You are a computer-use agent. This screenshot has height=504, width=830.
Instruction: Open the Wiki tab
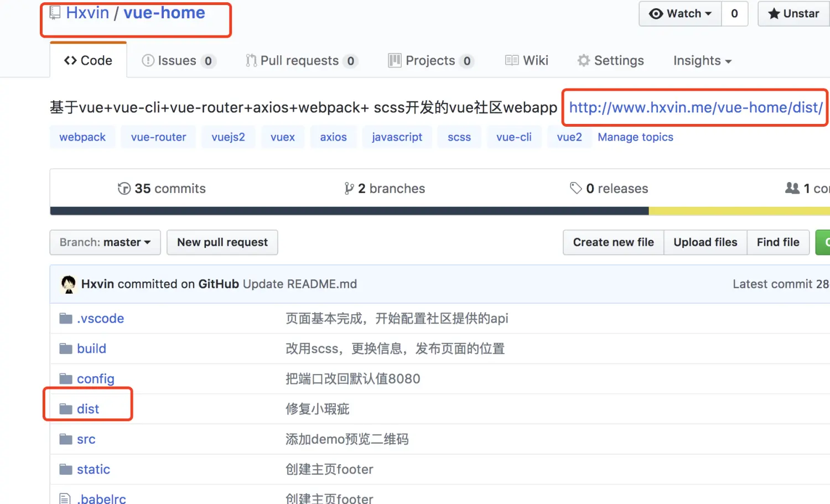click(527, 60)
